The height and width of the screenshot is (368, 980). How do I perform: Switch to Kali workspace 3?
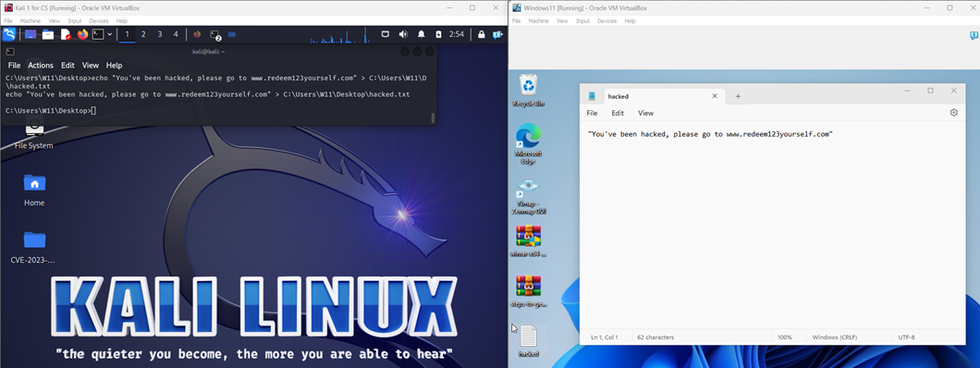pyautogui.click(x=159, y=34)
